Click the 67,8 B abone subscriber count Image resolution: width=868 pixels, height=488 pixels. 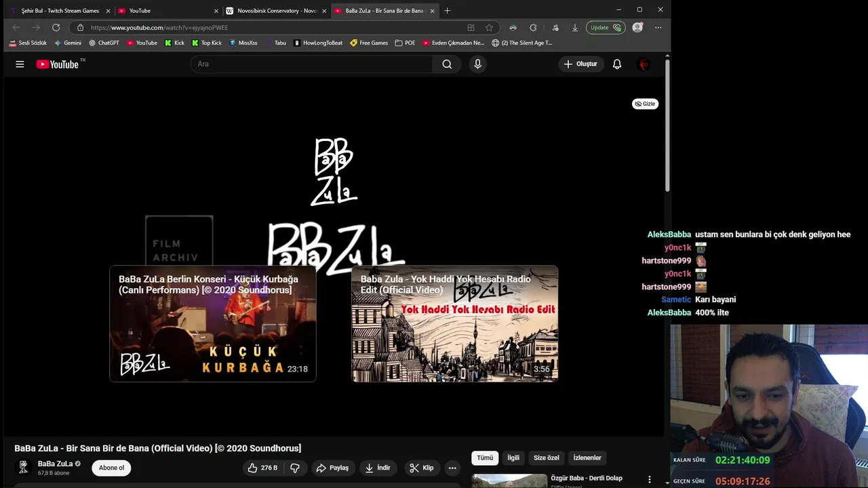pos(54,473)
